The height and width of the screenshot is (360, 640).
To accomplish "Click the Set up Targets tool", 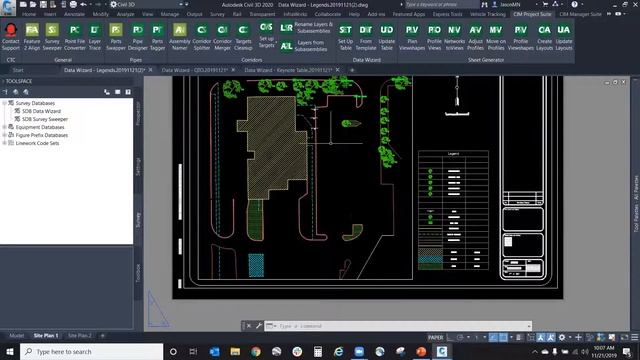I will 266,35.
